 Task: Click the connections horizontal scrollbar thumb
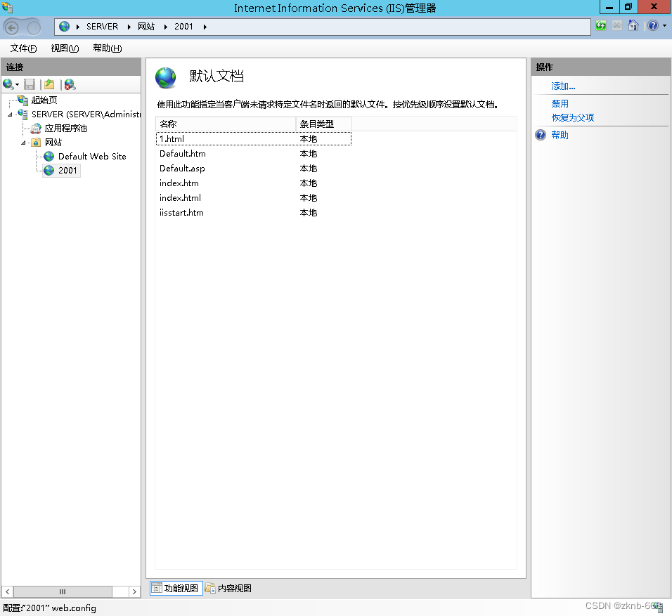point(63,591)
